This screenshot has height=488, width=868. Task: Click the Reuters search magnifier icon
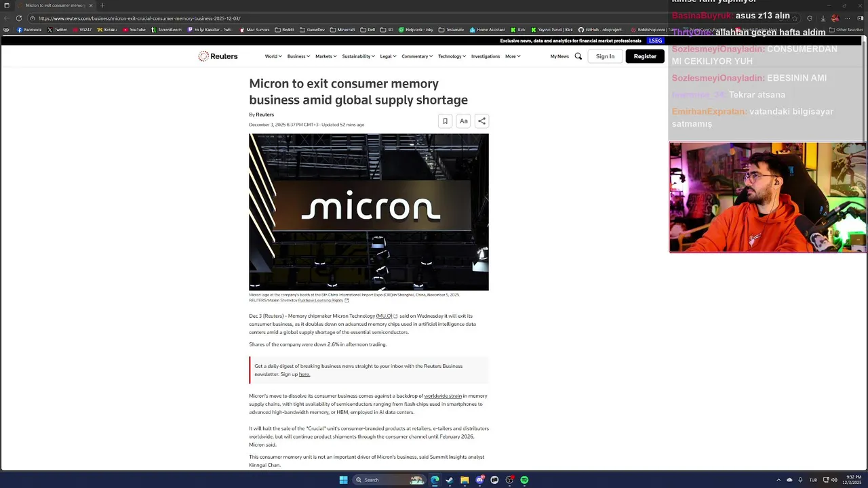coord(578,56)
